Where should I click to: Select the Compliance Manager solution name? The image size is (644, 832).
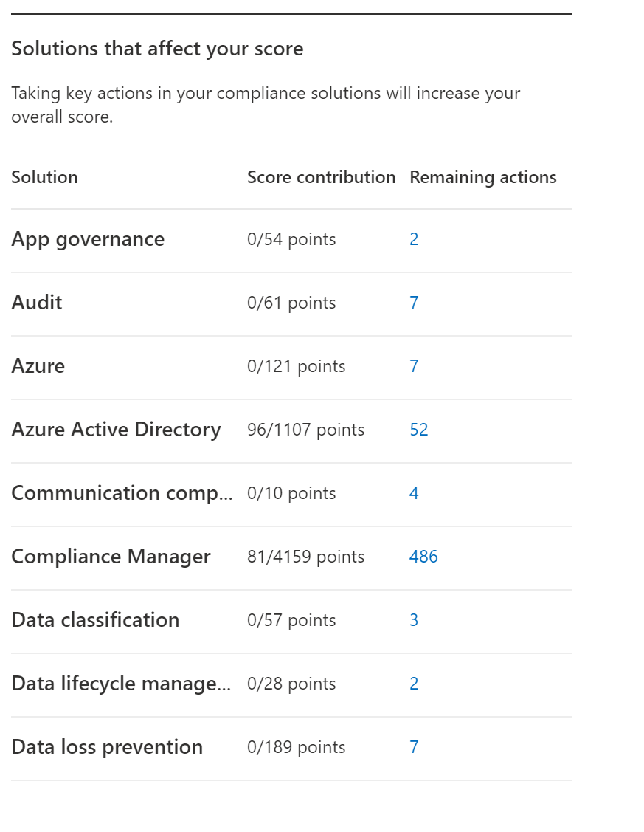(111, 557)
